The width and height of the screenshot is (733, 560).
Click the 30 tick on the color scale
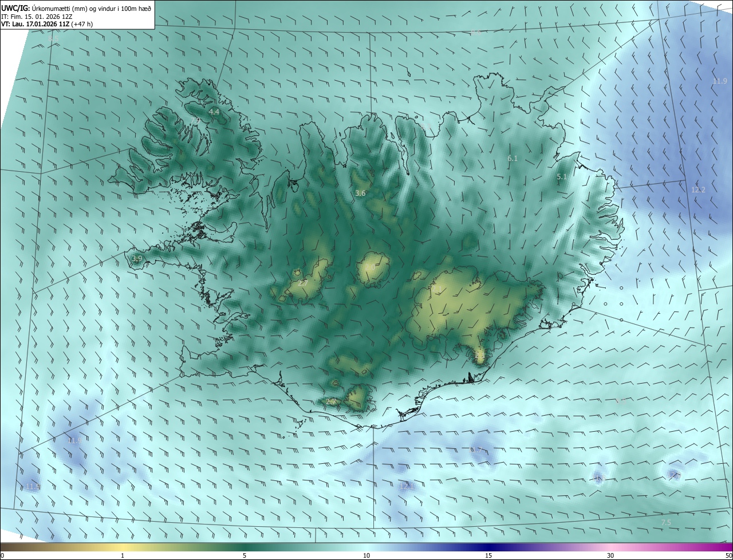610,555
